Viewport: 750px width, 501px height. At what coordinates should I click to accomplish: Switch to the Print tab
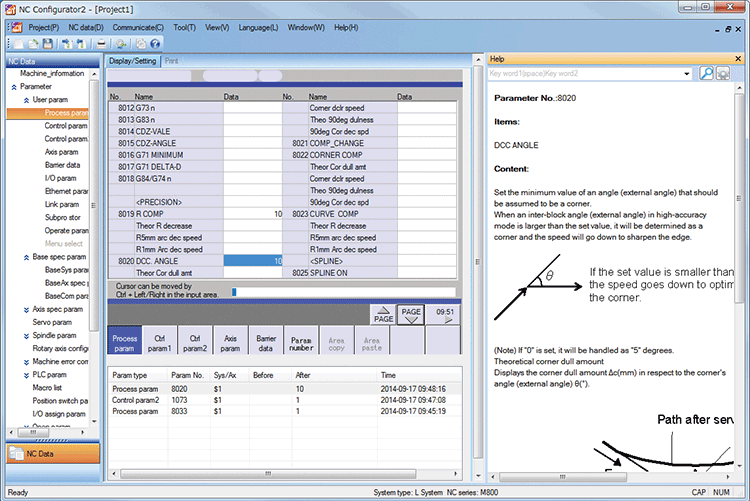tap(172, 61)
